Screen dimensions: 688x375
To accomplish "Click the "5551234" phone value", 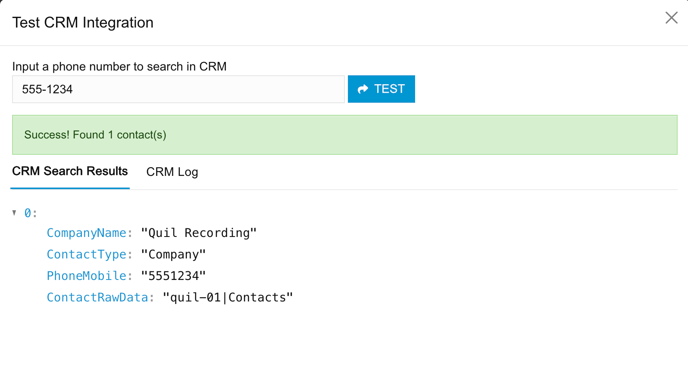I will tap(173, 276).
